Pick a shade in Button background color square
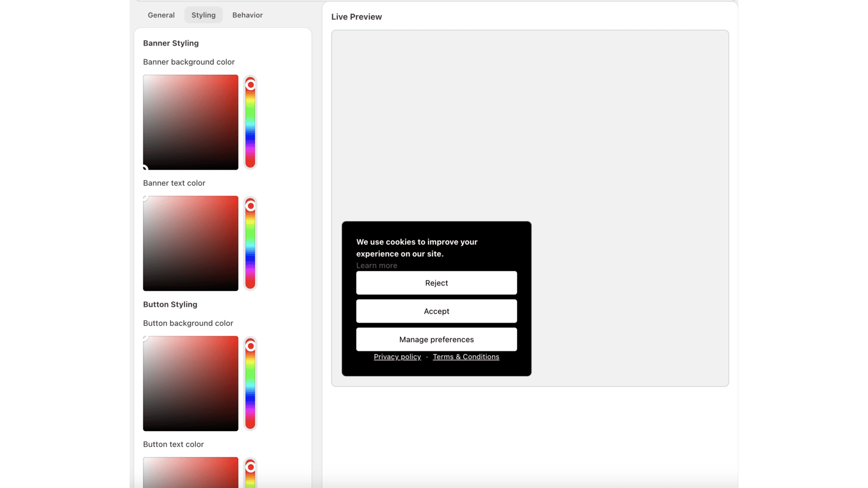The width and height of the screenshot is (868, 488). tap(190, 383)
